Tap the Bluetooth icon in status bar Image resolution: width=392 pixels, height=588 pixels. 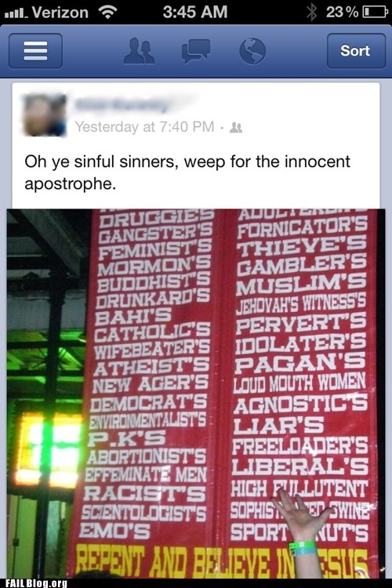[311, 12]
